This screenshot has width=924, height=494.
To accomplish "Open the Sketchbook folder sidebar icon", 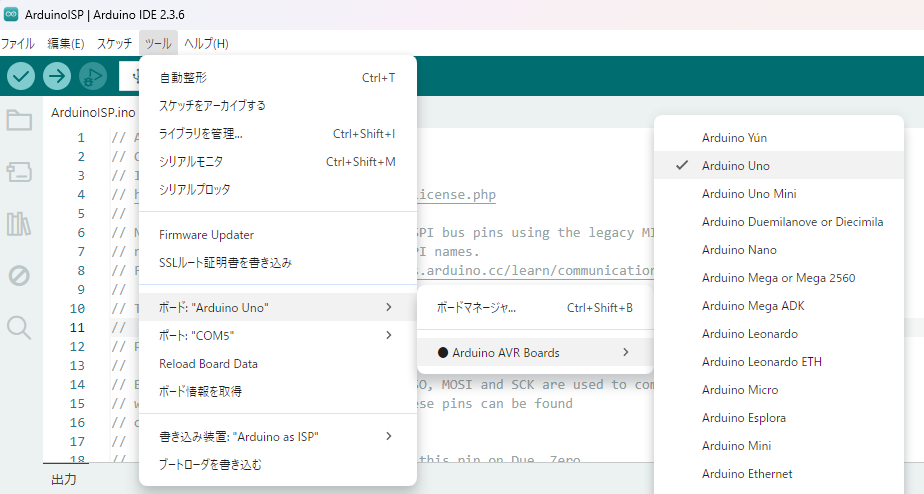I will point(19,121).
